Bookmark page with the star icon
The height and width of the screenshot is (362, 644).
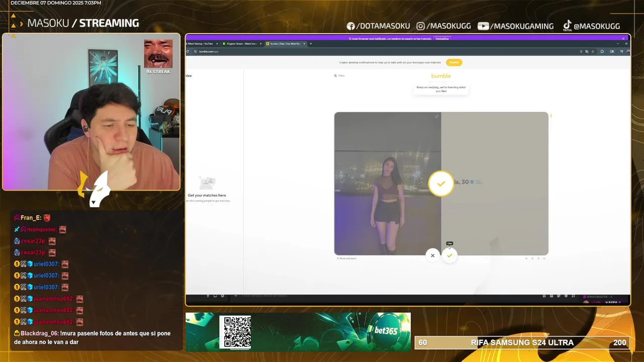[593, 51]
